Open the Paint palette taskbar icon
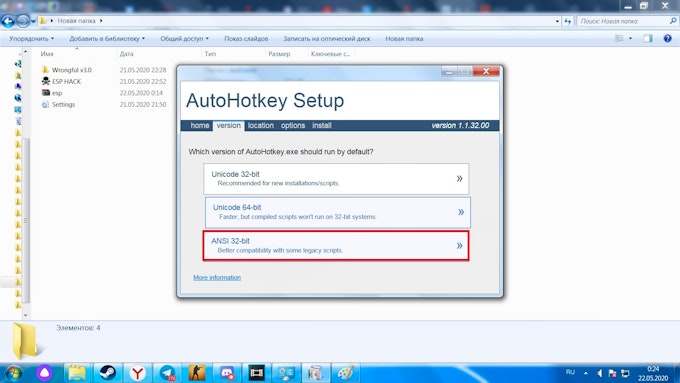This screenshot has height=383, width=680. (346, 373)
